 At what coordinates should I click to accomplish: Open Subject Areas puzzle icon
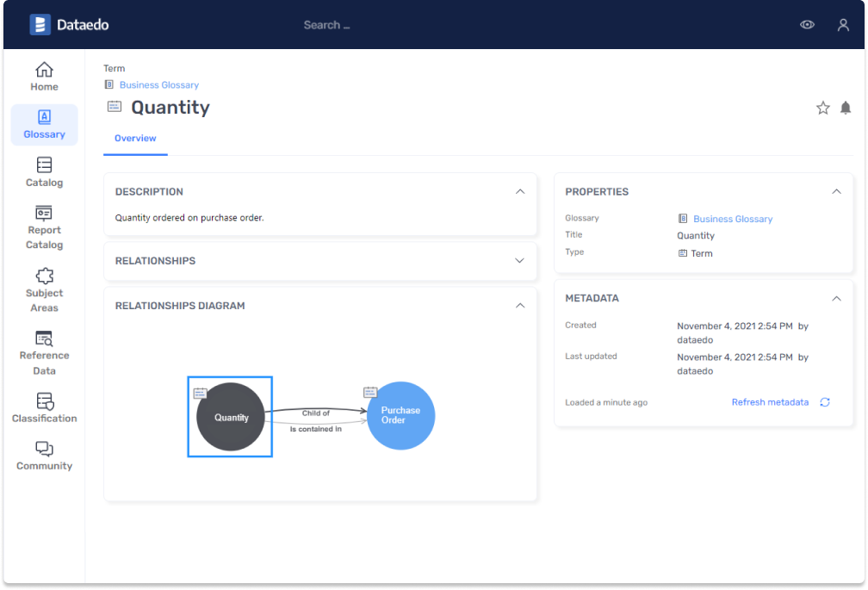[x=44, y=276]
